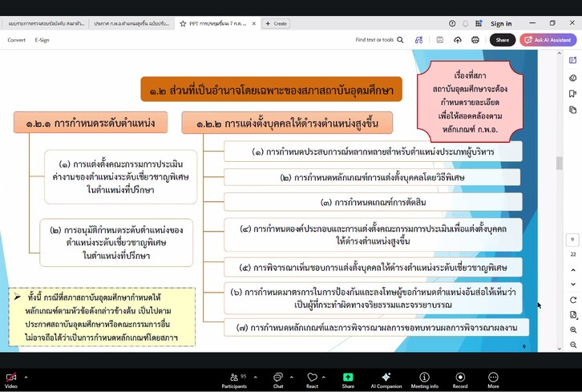Viewport: 582px width, 392px height.
Task: Click item (๗) การกำหนดหลักเกณฑ์และการพิจารณาผลการขอทบทวน
Action: [376, 327]
